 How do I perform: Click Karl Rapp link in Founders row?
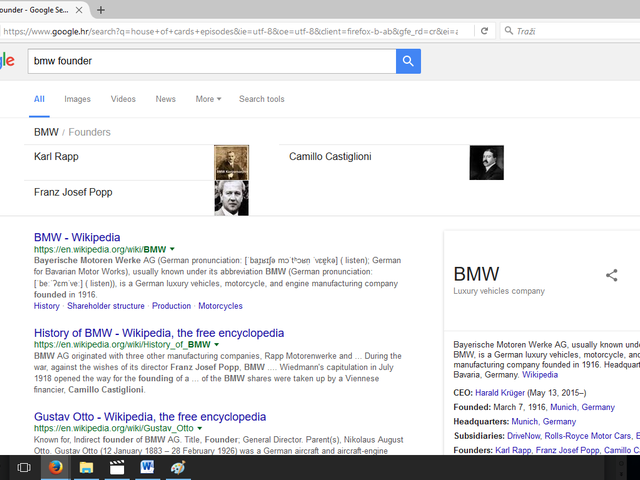[513, 450]
